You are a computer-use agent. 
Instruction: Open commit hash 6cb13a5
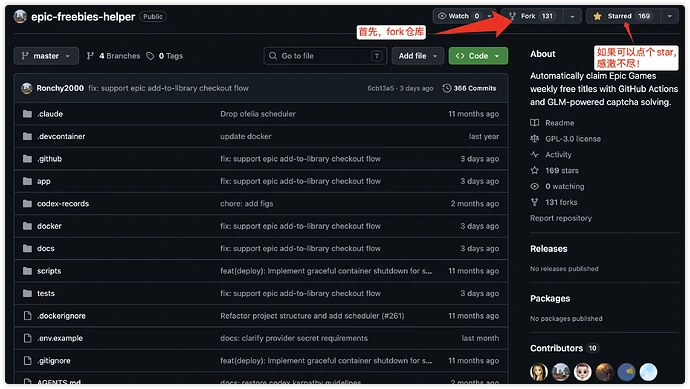tap(381, 88)
